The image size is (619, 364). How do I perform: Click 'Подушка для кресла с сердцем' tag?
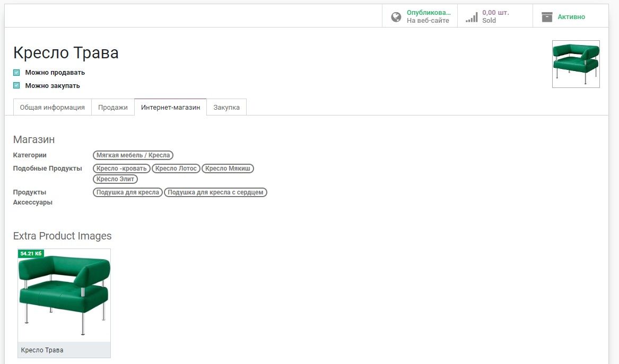pos(215,192)
